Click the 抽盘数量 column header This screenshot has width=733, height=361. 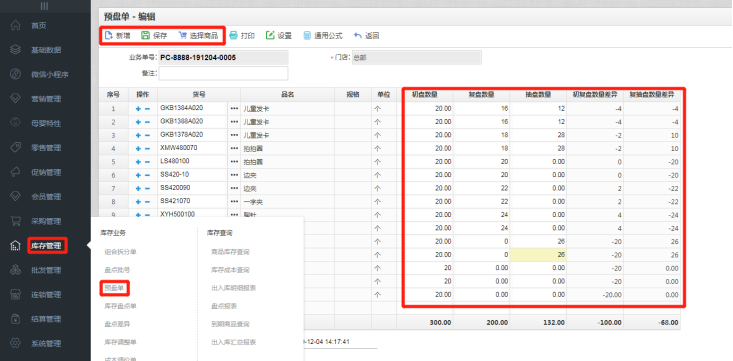click(538, 94)
